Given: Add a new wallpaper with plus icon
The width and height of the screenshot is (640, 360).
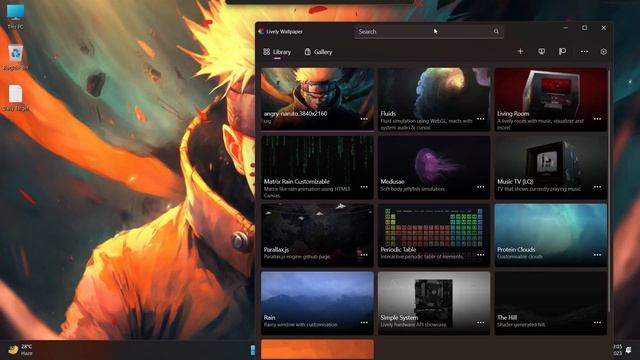Looking at the screenshot, I should click(x=520, y=51).
